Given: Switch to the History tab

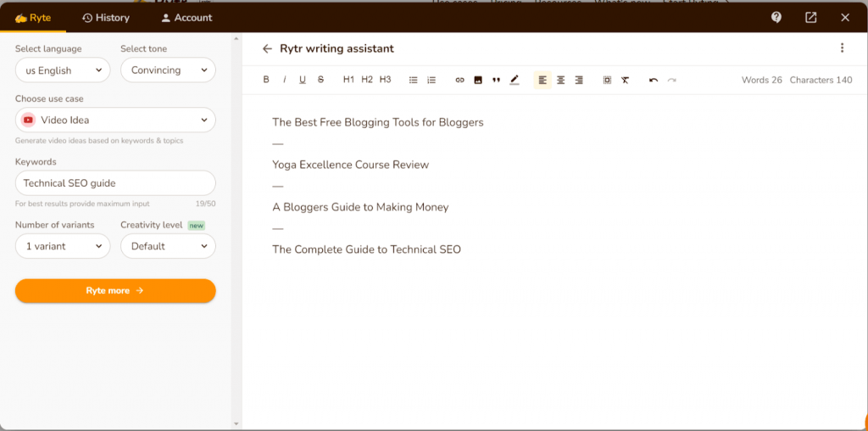Looking at the screenshot, I should click(x=106, y=18).
